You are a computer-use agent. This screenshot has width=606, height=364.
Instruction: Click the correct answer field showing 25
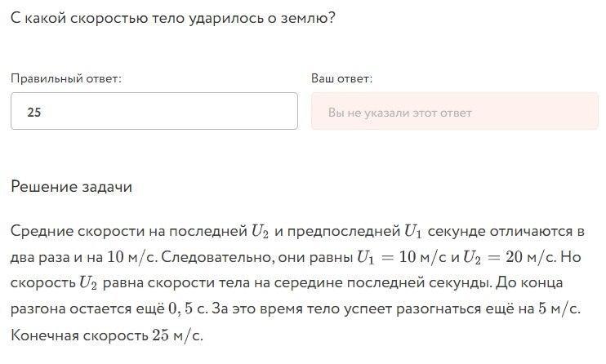pos(154,111)
